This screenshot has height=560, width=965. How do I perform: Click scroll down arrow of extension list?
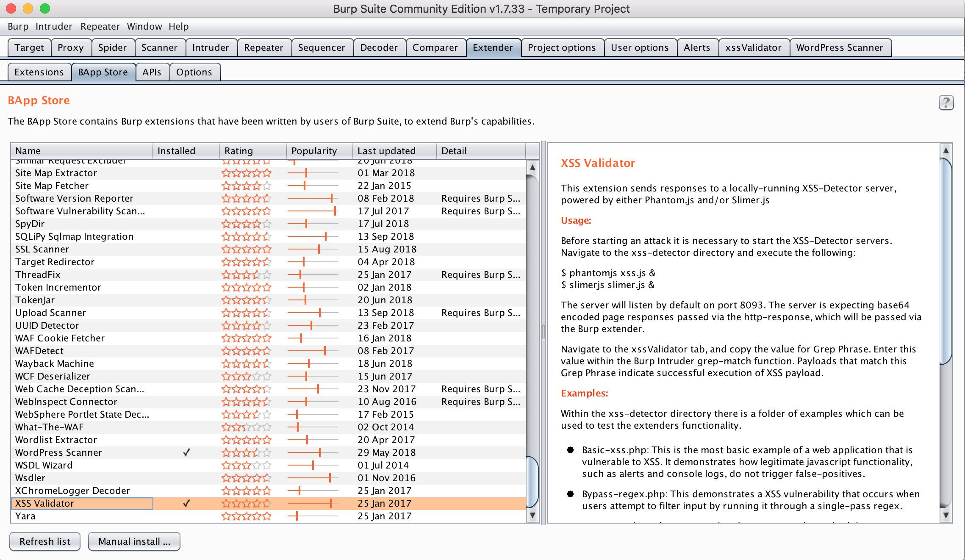tap(532, 516)
